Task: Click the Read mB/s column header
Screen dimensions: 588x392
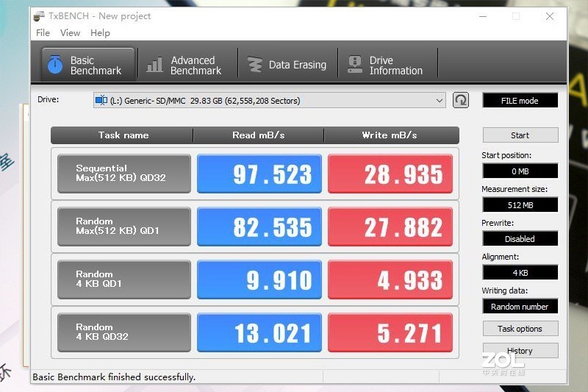Action: pos(259,135)
